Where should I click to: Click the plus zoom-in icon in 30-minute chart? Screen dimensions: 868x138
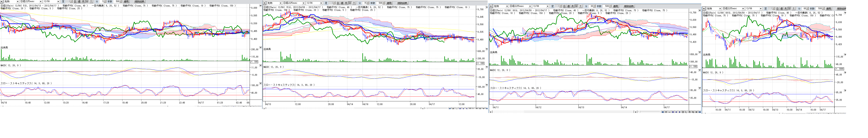666,112
